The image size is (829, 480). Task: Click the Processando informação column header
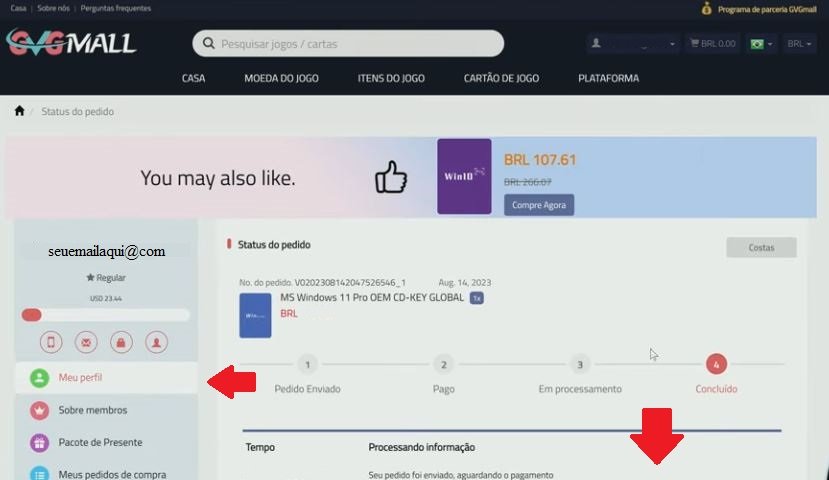point(421,447)
